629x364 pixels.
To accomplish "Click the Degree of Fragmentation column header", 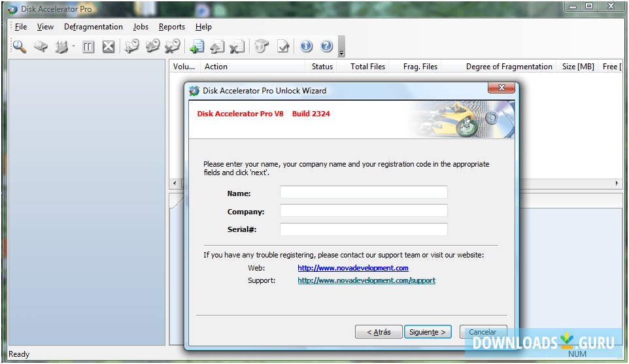I will tap(500, 67).
